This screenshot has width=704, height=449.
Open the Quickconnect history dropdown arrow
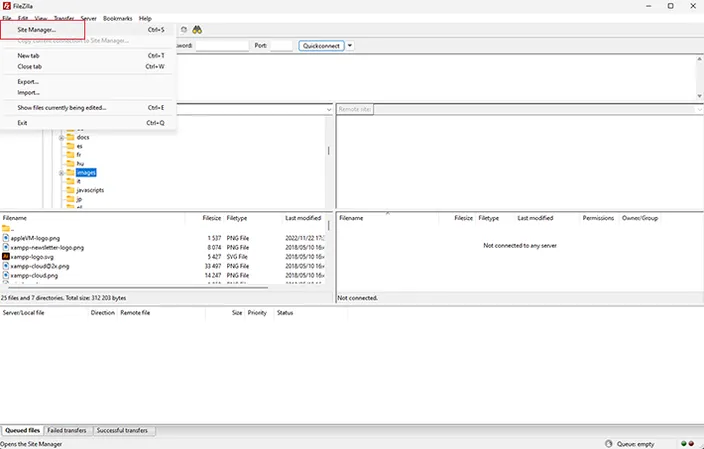(x=350, y=46)
